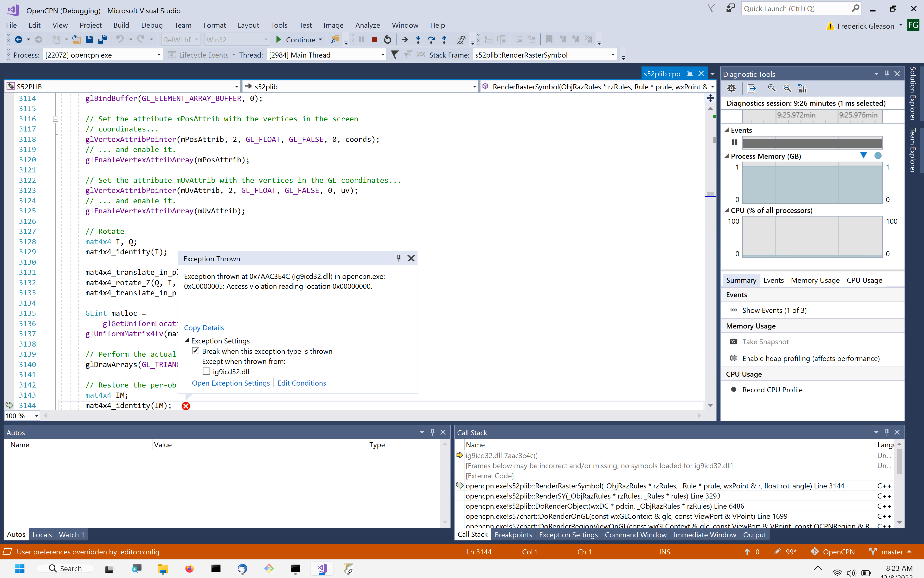Click the Edit Conditions link
The width and height of the screenshot is (924, 578).
(x=302, y=383)
